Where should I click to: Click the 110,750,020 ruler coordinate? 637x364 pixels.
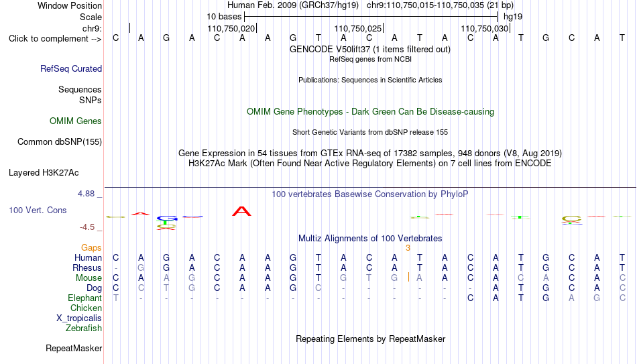coord(231,28)
